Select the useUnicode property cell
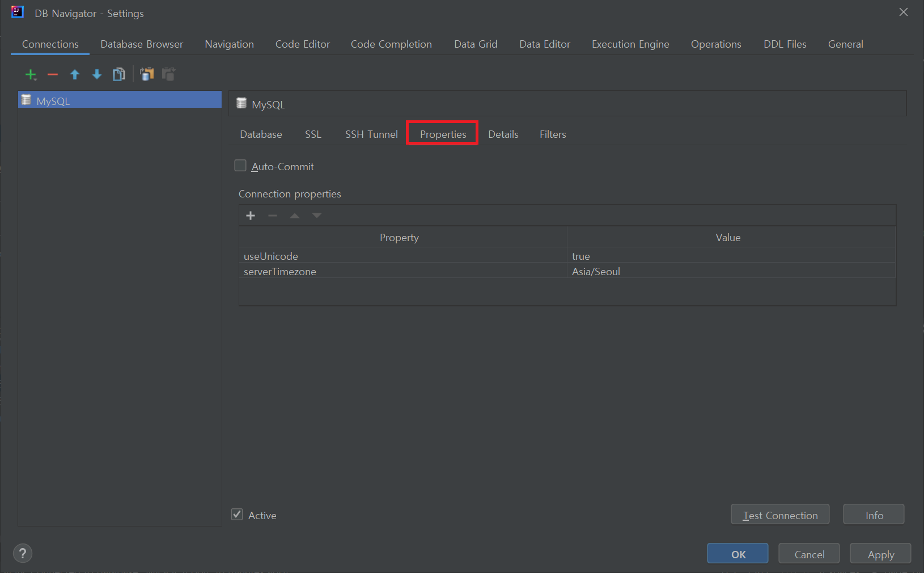 pos(402,256)
